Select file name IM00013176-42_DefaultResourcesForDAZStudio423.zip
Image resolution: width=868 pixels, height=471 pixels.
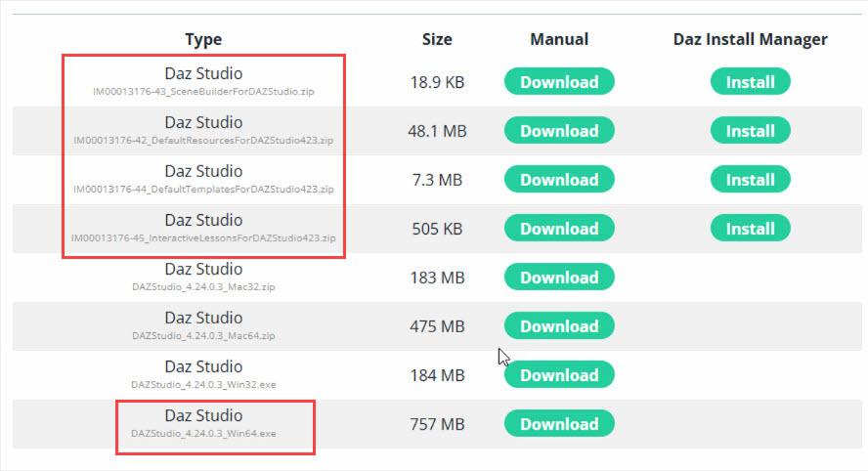click(x=203, y=140)
